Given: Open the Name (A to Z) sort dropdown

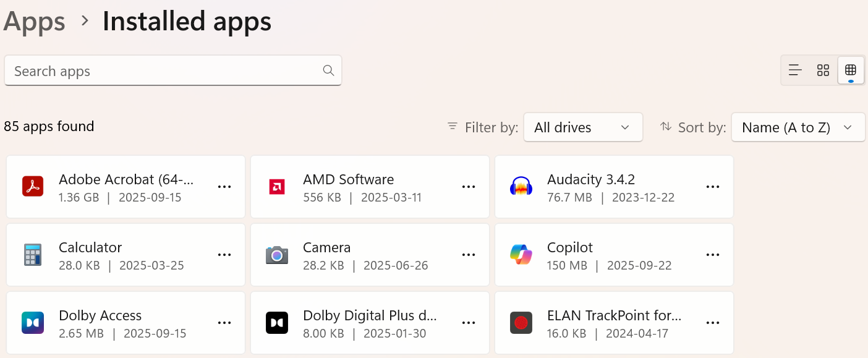Looking at the screenshot, I should 798,127.
